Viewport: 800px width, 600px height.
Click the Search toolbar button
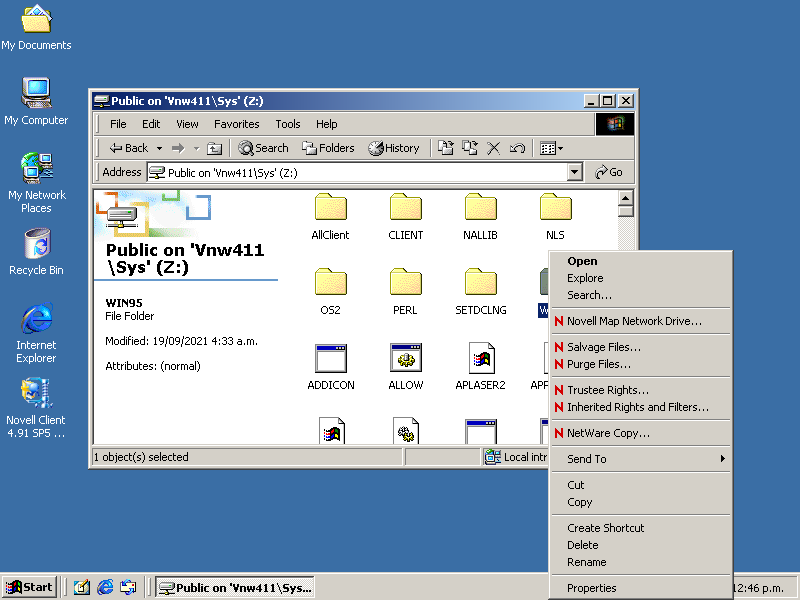[x=263, y=148]
